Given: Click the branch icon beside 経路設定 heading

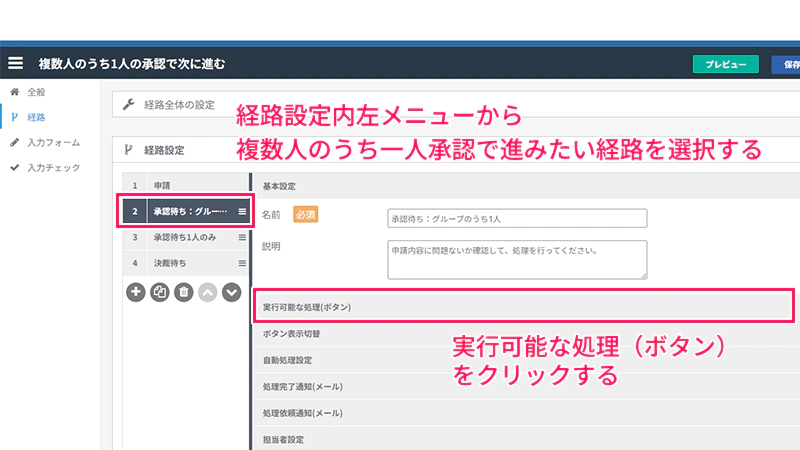Looking at the screenshot, I should point(128,149).
